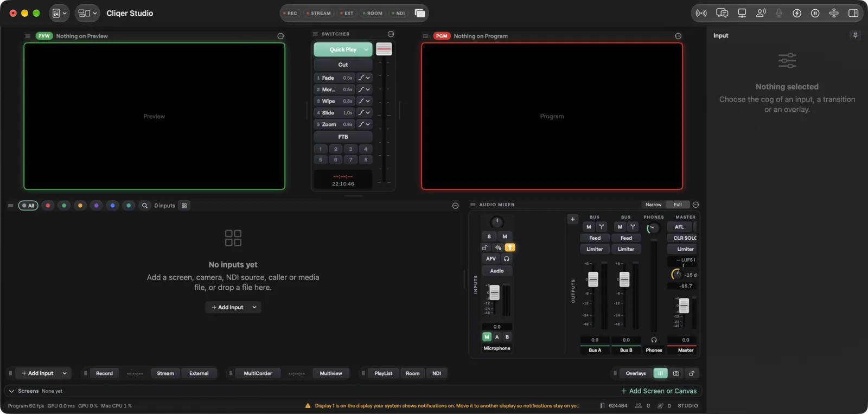Click the circled pause icon in top toolbar

coord(815,13)
